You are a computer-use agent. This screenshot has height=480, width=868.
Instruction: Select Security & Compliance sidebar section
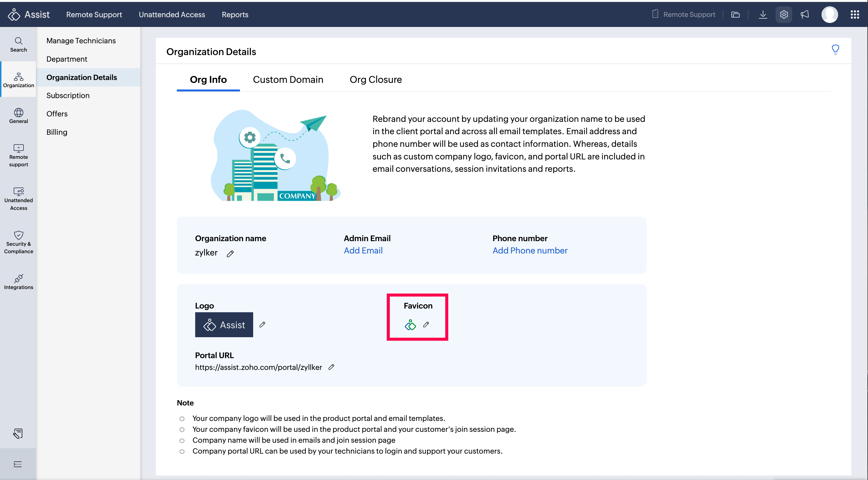coord(19,242)
